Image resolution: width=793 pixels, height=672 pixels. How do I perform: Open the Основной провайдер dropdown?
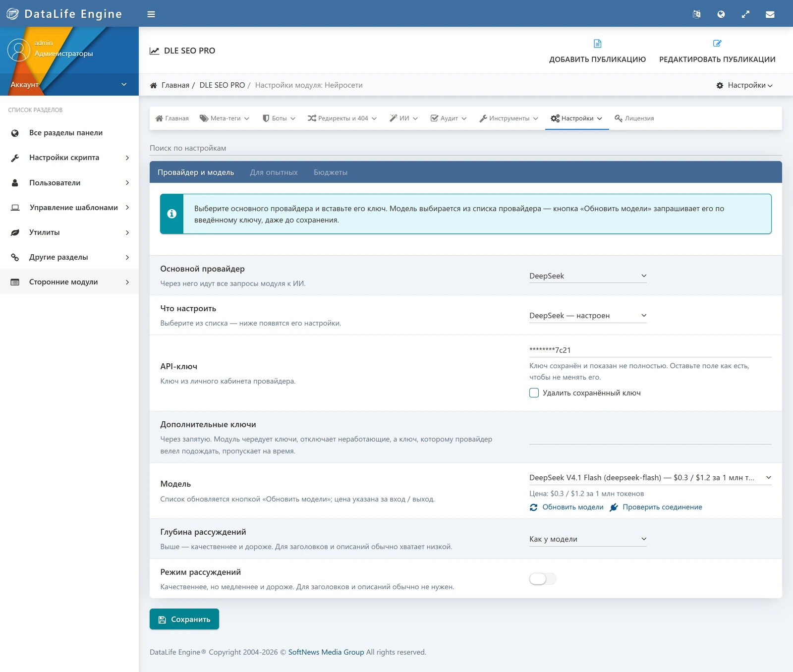[x=588, y=276]
